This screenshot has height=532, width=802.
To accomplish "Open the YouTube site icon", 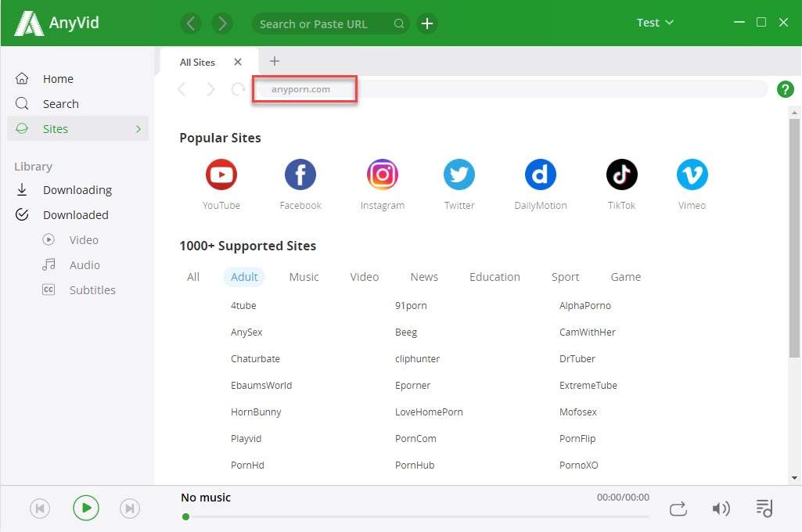I will click(221, 174).
